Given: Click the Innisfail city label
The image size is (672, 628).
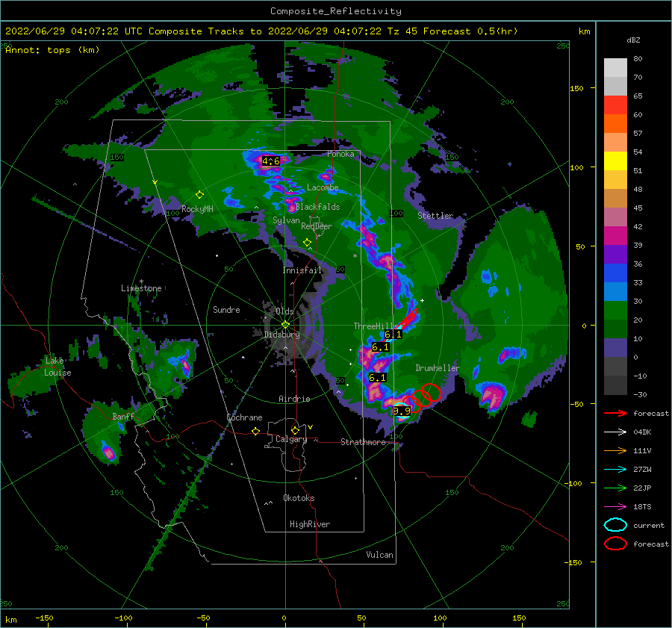Looking at the screenshot, I should 302,270.
